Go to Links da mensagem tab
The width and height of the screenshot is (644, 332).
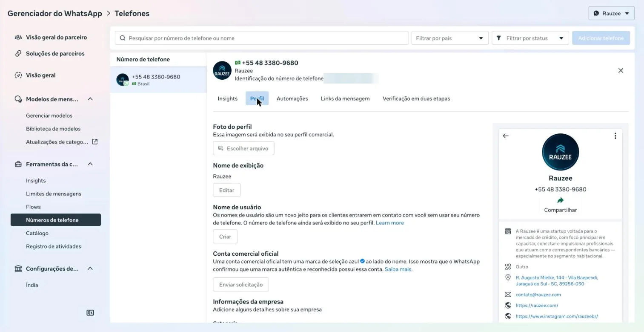[345, 99]
